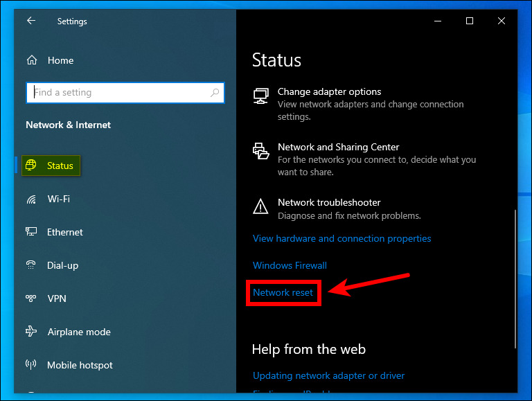This screenshot has height=401, width=532.
Task: Go to VPN settings
Action: point(57,298)
